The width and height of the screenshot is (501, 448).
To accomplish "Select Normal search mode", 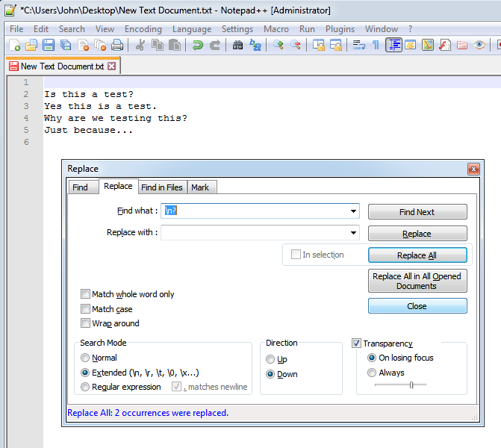I will [x=85, y=358].
